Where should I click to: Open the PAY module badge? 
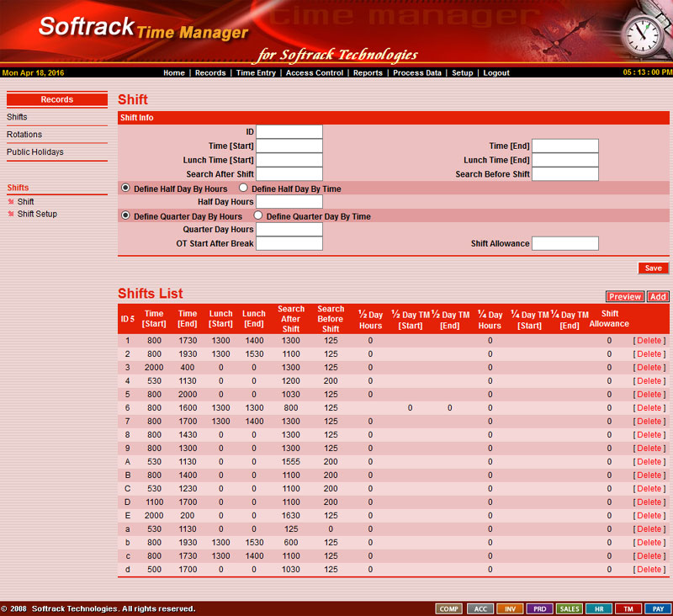[658, 608]
